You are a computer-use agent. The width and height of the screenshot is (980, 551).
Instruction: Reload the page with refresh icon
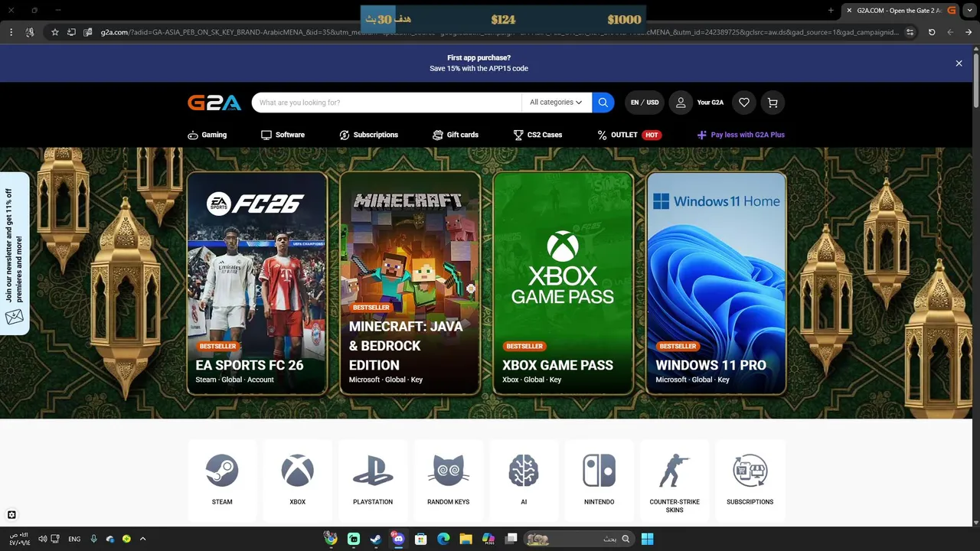[x=932, y=32]
